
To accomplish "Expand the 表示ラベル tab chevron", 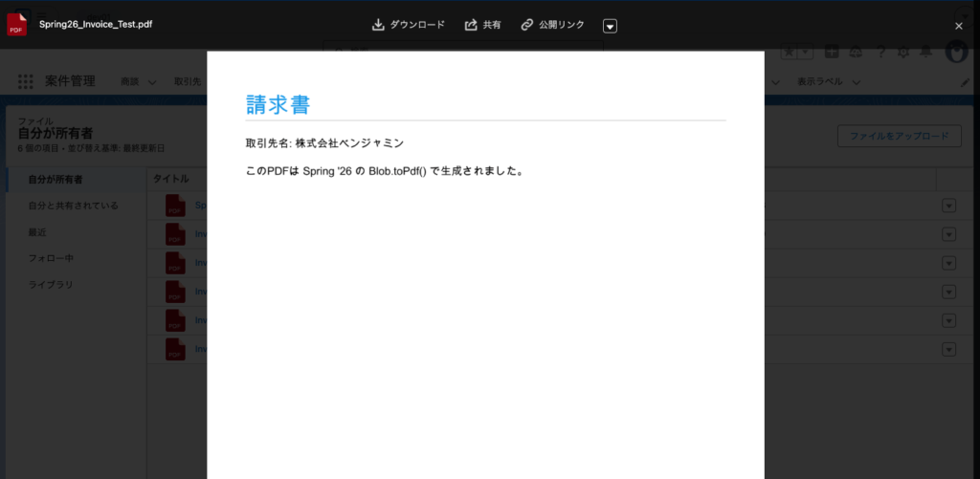I will coord(856,83).
